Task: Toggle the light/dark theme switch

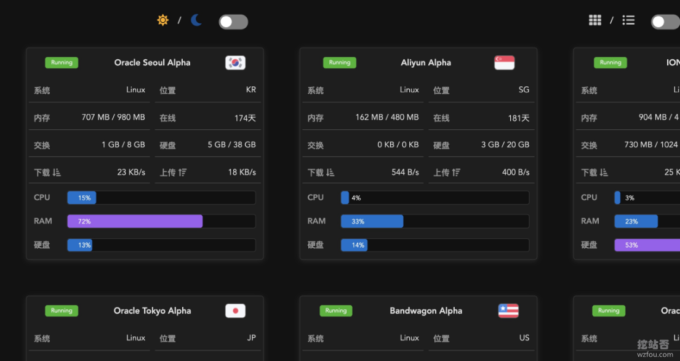Action: pyautogui.click(x=233, y=22)
